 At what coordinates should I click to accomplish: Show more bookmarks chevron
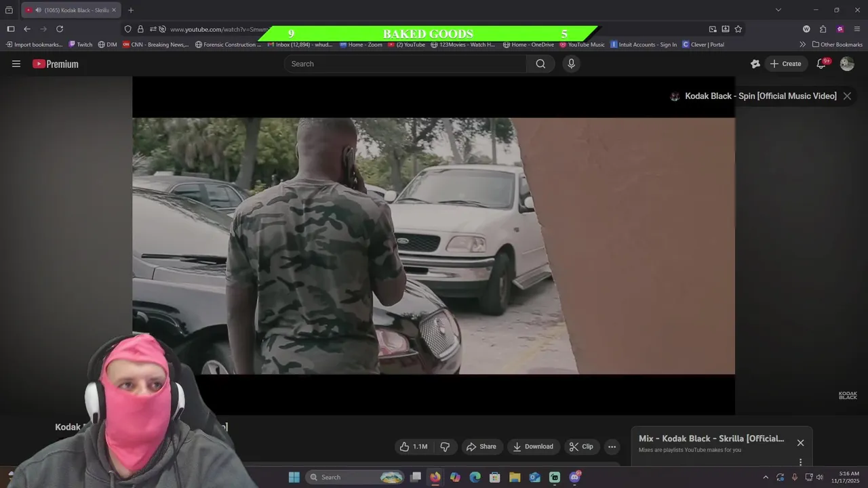coord(803,45)
